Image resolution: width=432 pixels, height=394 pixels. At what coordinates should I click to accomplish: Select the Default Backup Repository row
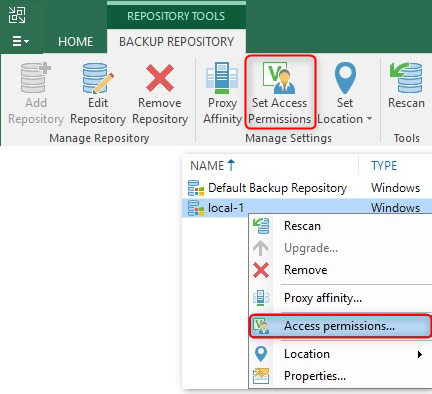[x=307, y=188]
